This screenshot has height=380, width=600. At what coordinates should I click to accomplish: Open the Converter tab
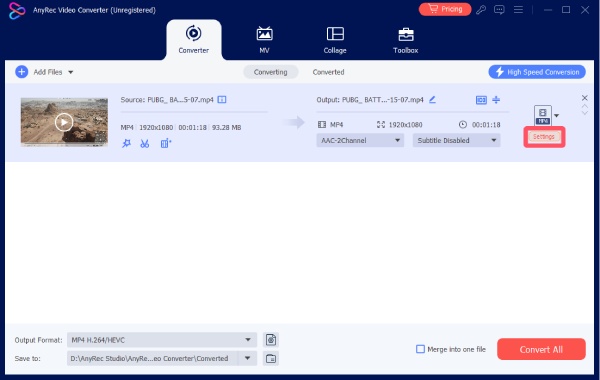[x=194, y=39]
